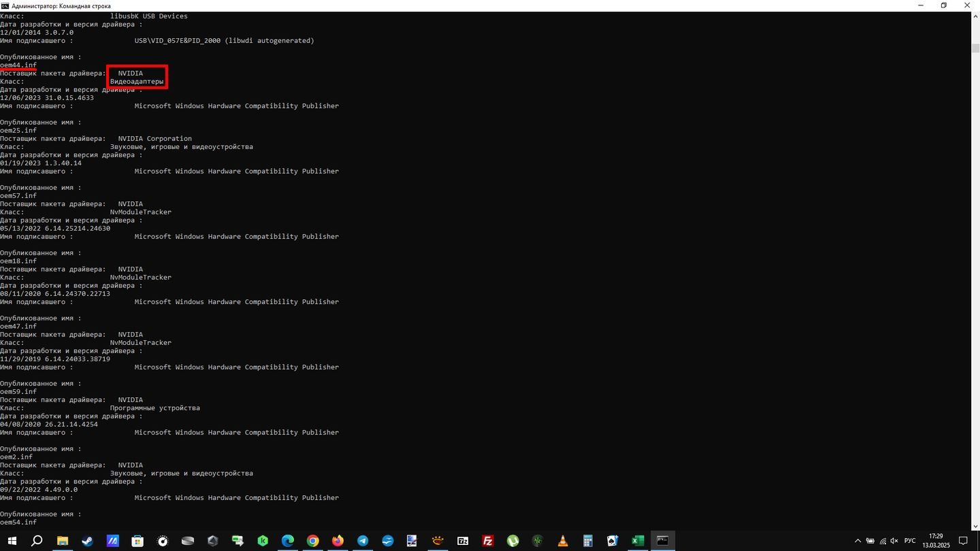This screenshot has width=980, height=551.
Task: Switch to Excel in the taskbar
Action: 638,541
